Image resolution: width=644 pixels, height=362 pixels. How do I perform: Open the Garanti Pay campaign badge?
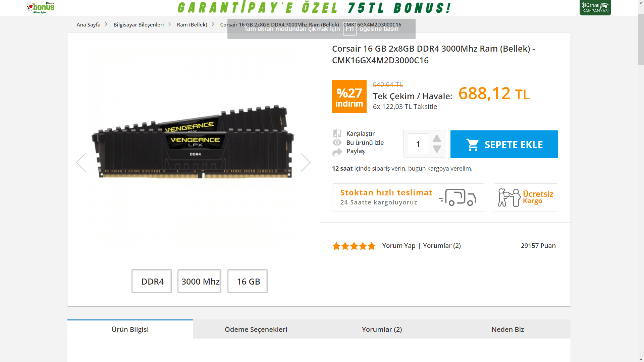point(595,7)
